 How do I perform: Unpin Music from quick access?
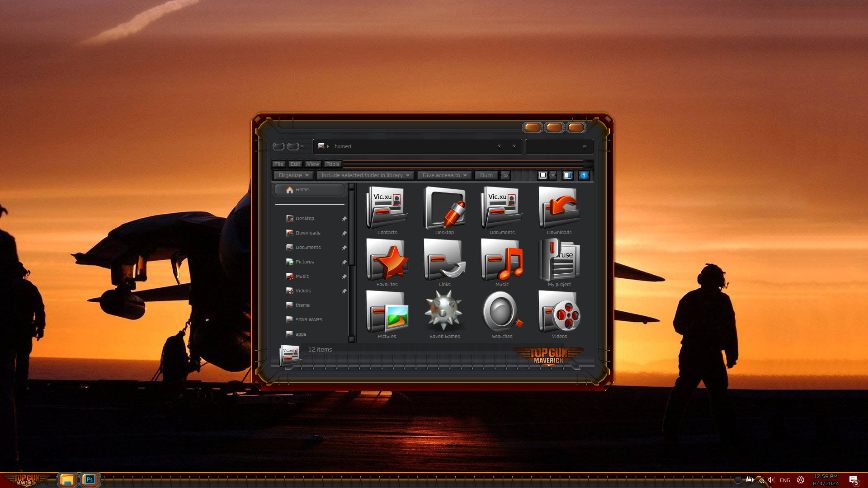(344, 277)
